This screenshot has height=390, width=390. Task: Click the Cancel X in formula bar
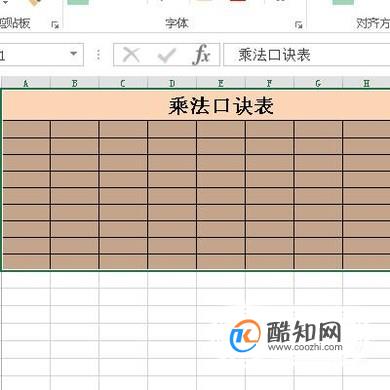coord(131,55)
